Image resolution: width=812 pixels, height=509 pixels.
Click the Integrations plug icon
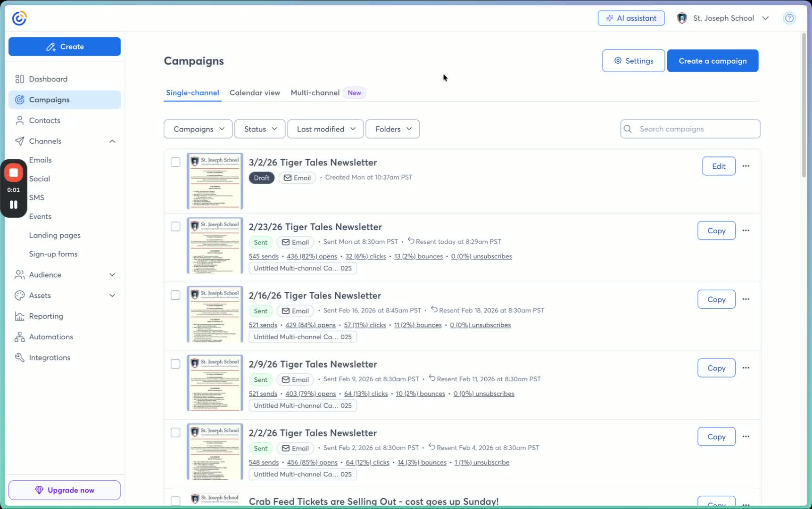pos(19,358)
